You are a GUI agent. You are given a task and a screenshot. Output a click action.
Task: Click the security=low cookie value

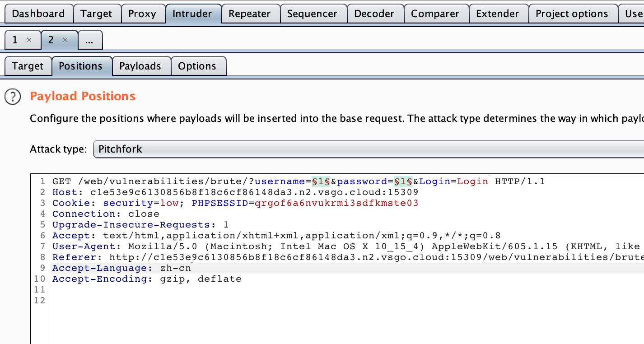[170, 203]
